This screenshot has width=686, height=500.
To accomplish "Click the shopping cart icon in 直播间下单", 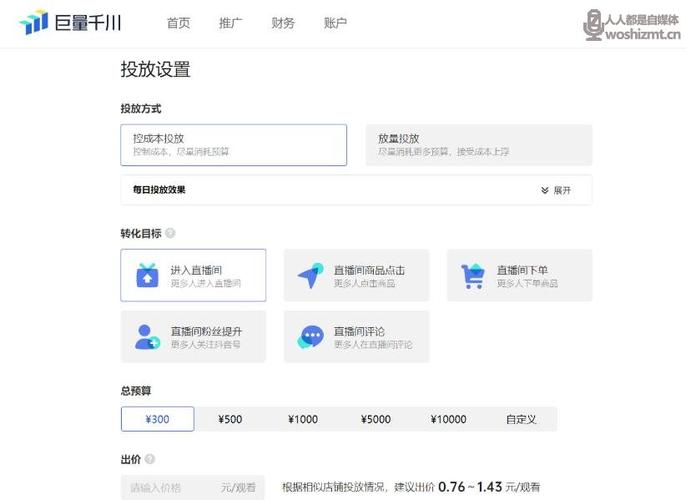I will click(473, 276).
